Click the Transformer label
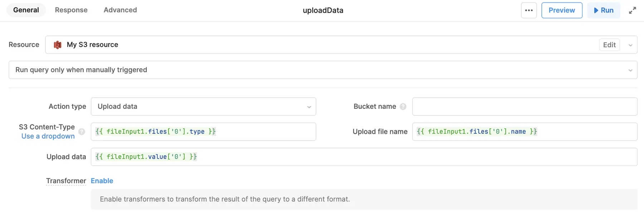Viewport: 644px width, 213px height. [x=66, y=181]
